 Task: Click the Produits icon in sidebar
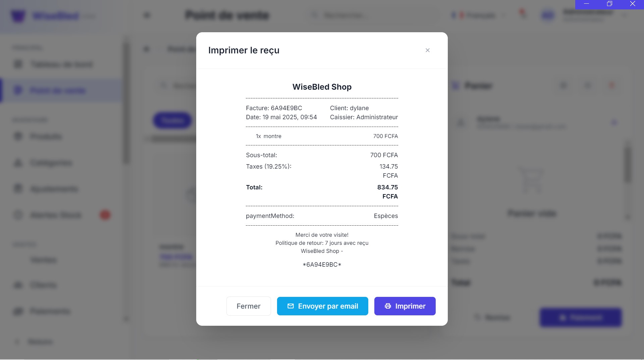click(x=18, y=136)
